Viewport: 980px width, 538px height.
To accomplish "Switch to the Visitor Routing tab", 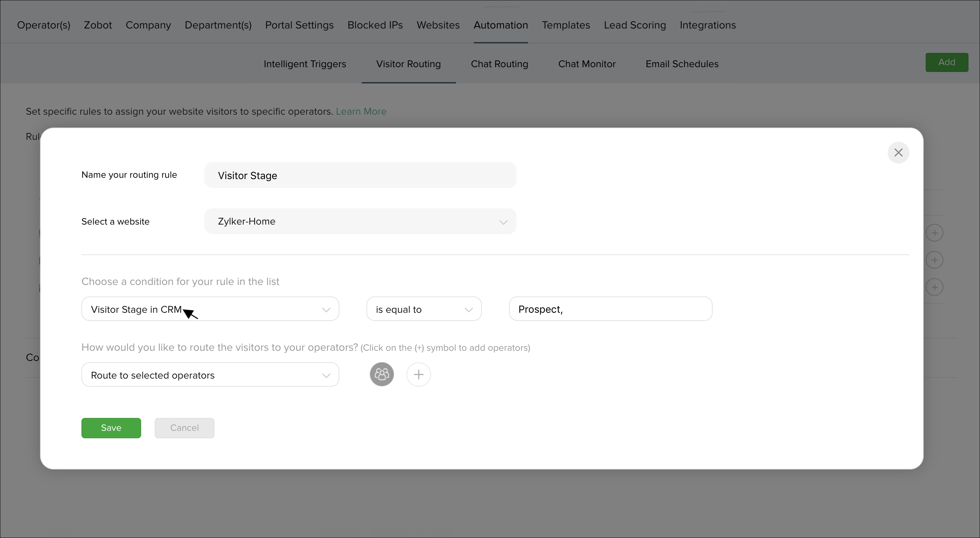I will (408, 64).
